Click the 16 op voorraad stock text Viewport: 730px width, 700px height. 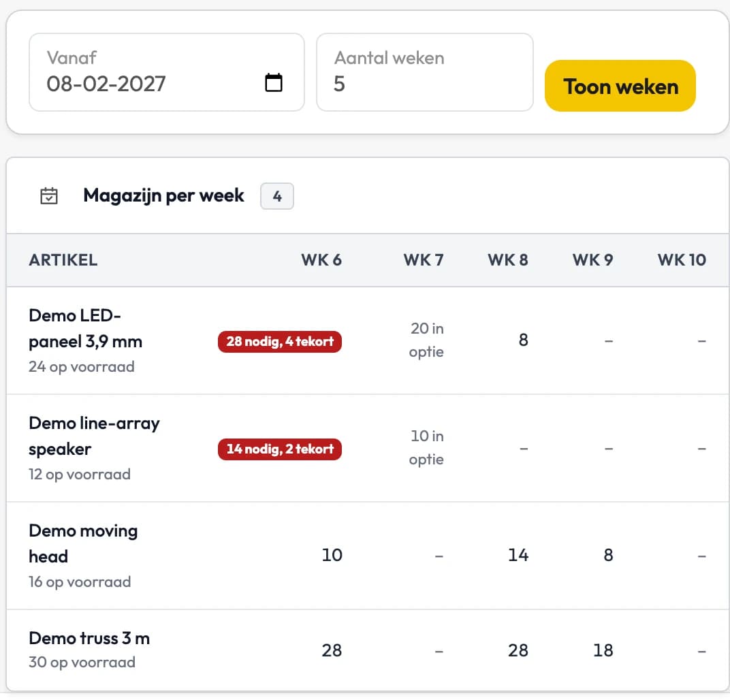click(x=80, y=582)
